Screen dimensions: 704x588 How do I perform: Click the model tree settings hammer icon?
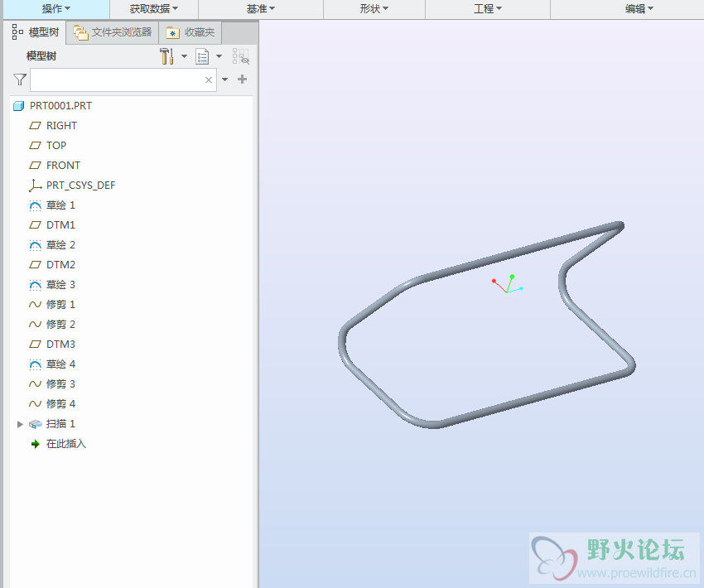[x=166, y=56]
